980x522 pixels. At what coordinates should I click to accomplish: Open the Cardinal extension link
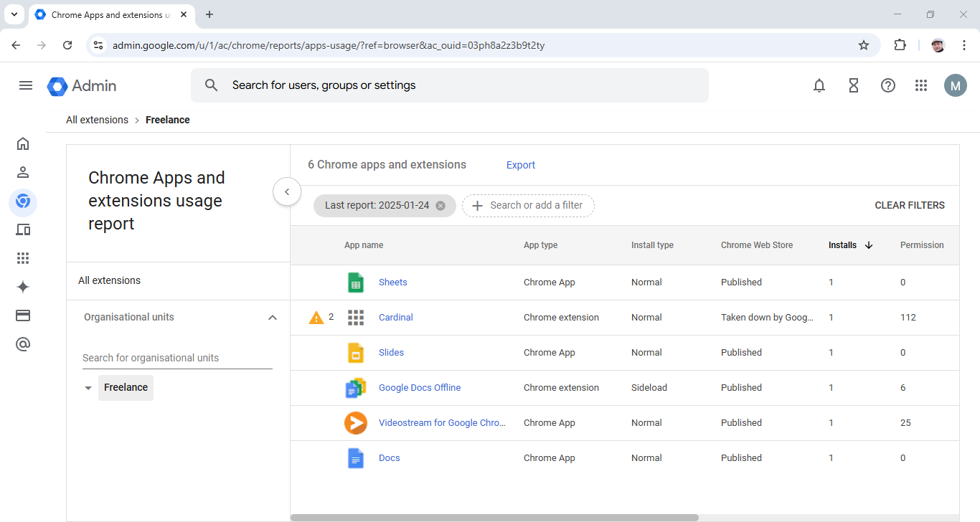click(x=396, y=318)
